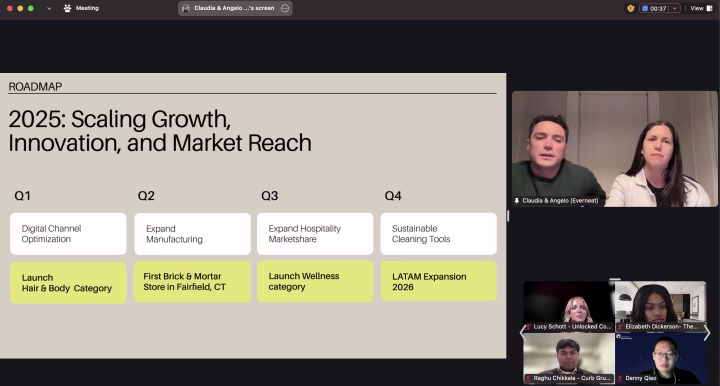Open the View layout icon
The height and width of the screenshot is (386, 720).
coord(709,8)
